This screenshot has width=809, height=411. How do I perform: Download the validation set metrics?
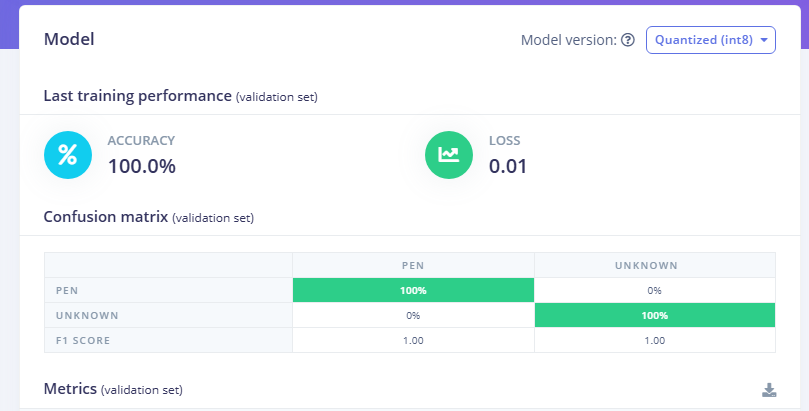(x=769, y=390)
